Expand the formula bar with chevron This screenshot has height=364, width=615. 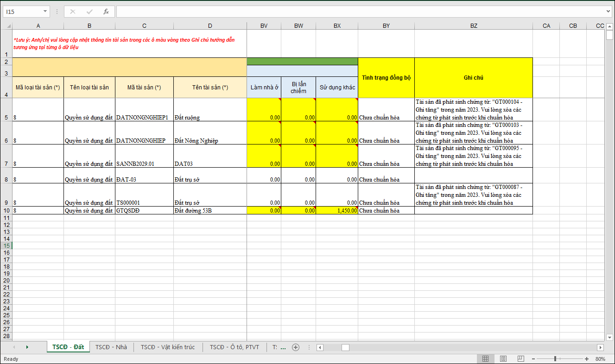(609, 12)
